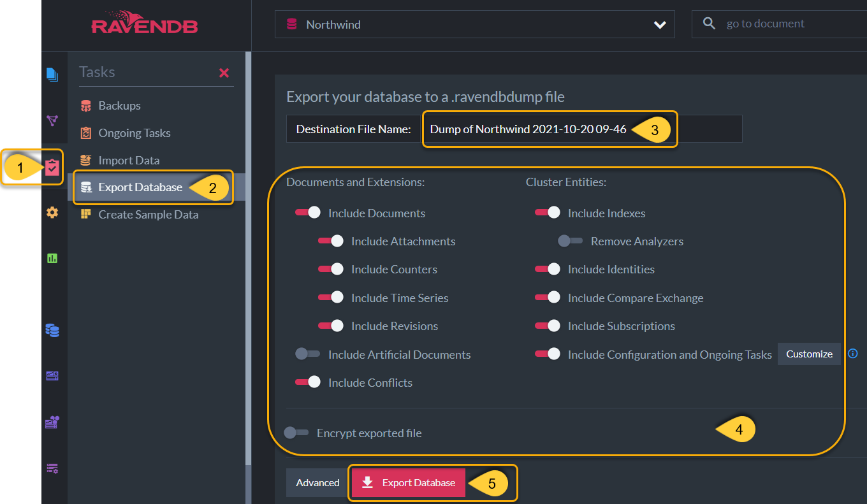Screen dimensions: 867x504
Task: Toggle Include Time Series switch
Action: (x=330, y=298)
